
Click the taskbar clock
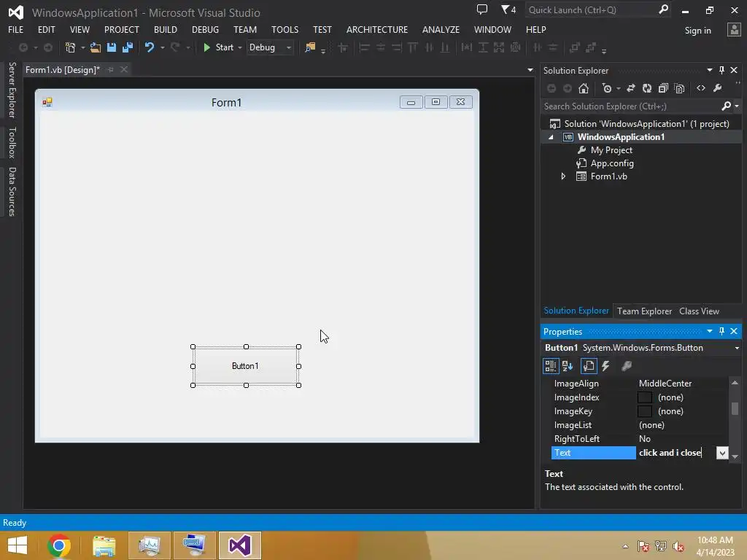pos(715,545)
